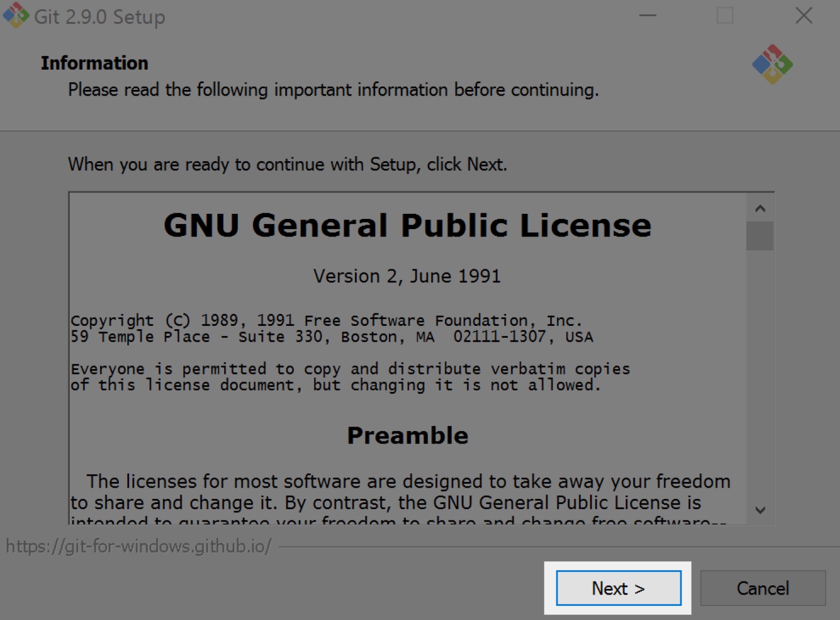
Task: Click 'Please read the following important information' text
Action: (333, 89)
